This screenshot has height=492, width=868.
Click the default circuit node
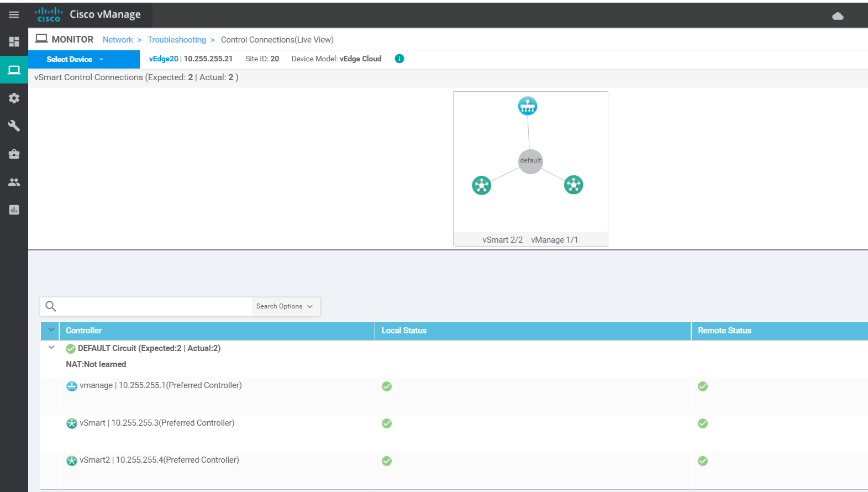[530, 161]
